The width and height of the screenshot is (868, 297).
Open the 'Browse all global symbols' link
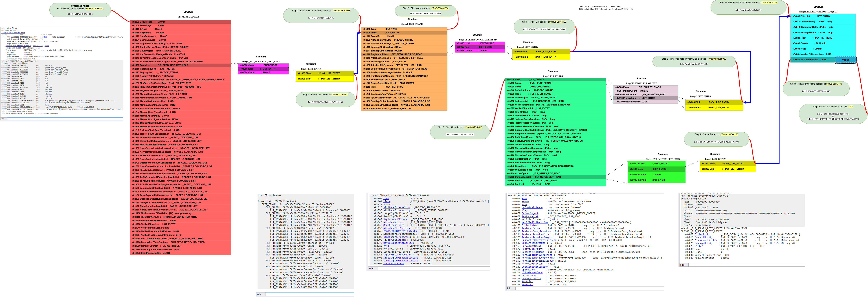tap(18, 46)
